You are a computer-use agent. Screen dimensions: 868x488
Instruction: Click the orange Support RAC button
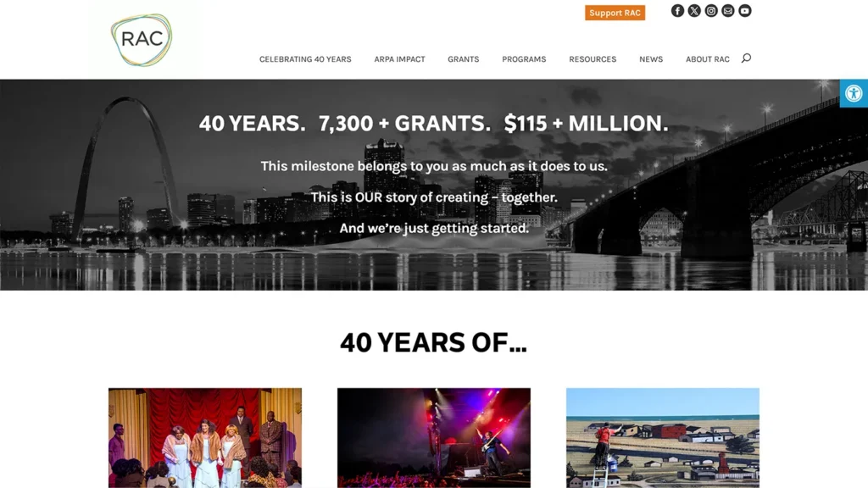tap(615, 13)
